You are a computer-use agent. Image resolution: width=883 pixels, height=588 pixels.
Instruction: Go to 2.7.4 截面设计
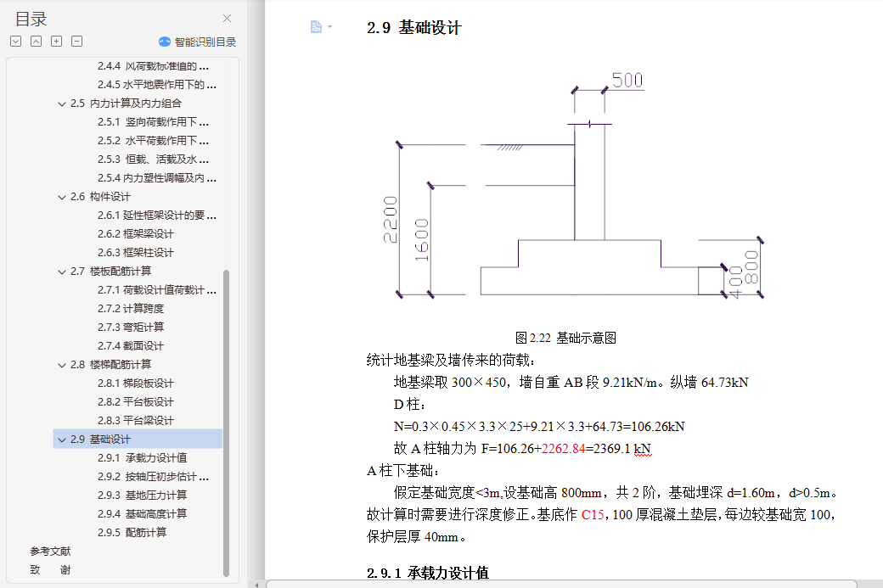[x=131, y=346]
